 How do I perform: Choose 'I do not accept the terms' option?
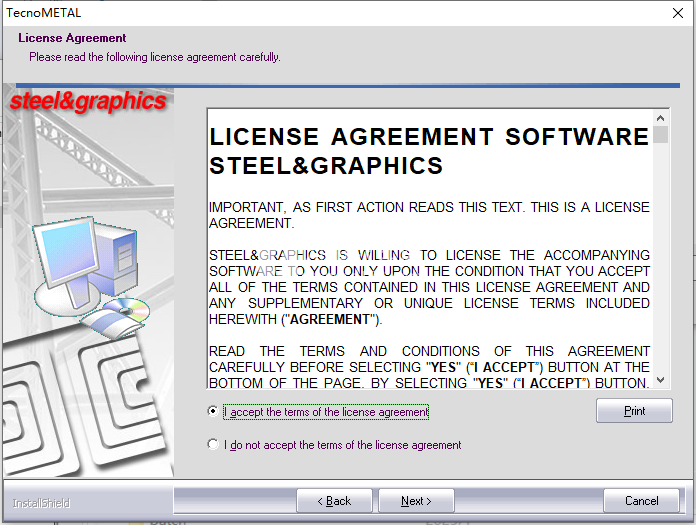(213, 445)
